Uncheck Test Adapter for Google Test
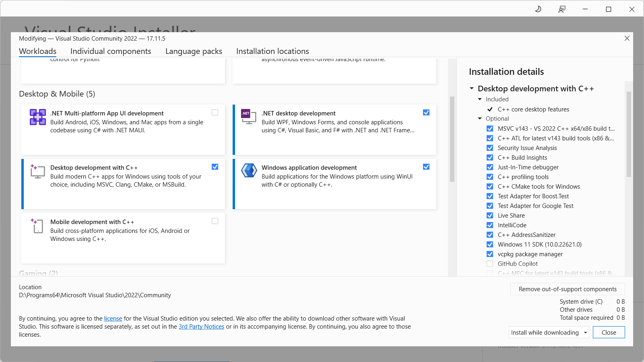Screen dimensions: 644x362 pos(490,206)
